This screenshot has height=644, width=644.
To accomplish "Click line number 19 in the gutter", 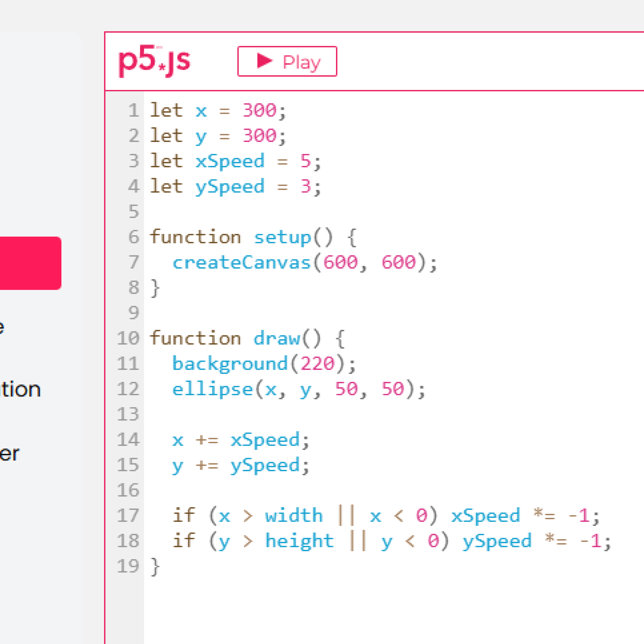I will tap(128, 566).
